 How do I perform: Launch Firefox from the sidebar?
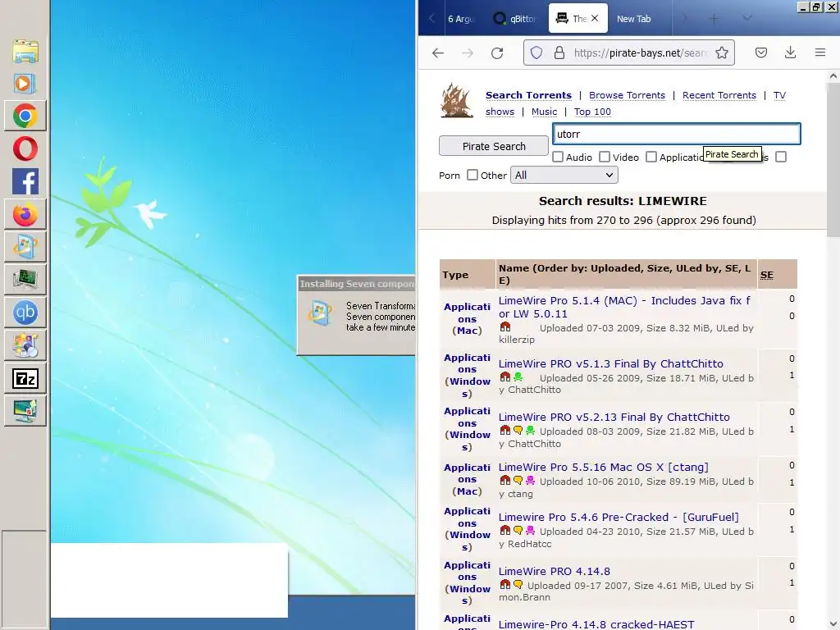point(25,214)
